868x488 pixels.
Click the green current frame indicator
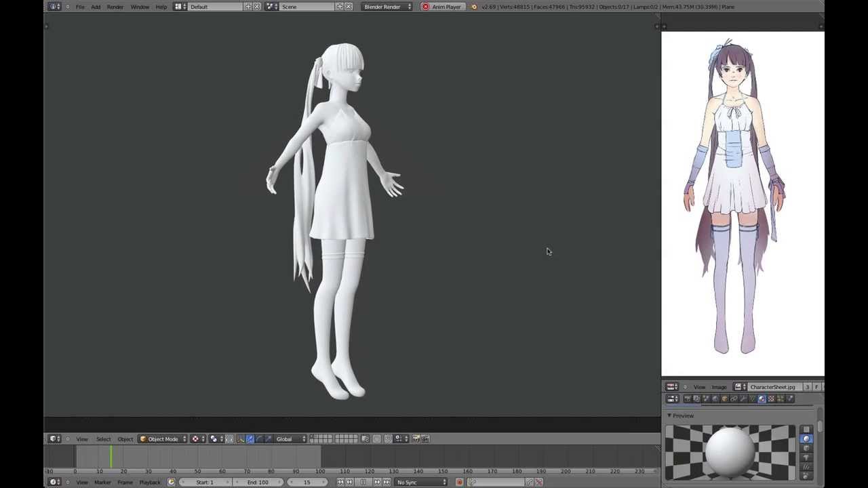click(111, 457)
